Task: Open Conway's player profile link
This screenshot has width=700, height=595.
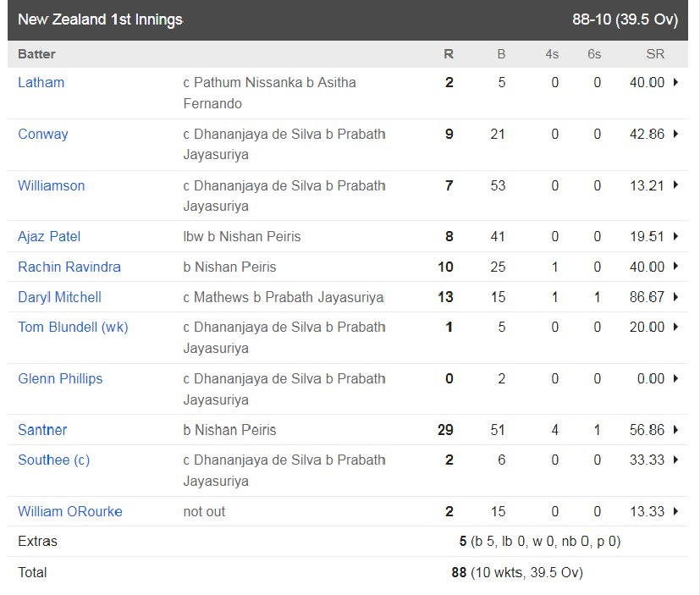Action: (43, 135)
